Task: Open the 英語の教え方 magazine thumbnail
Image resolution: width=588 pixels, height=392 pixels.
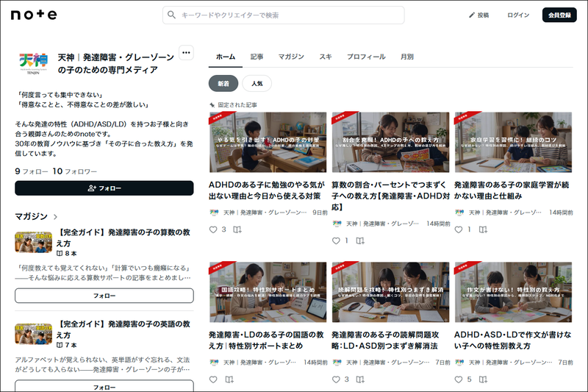Action: tap(33, 333)
